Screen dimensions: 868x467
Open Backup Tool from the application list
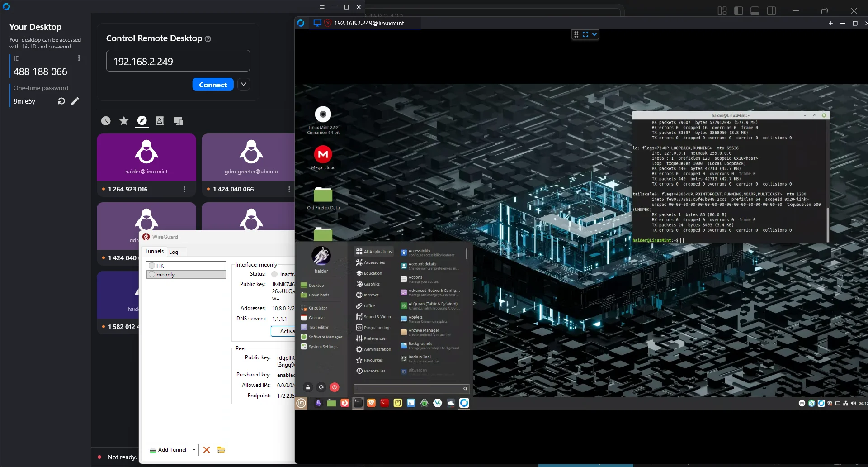tap(430, 359)
